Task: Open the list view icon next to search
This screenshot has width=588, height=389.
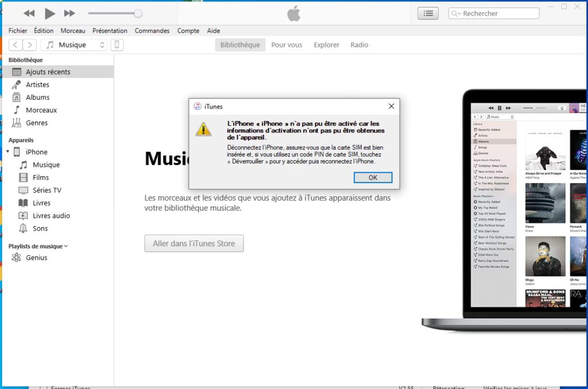Action: tap(428, 13)
